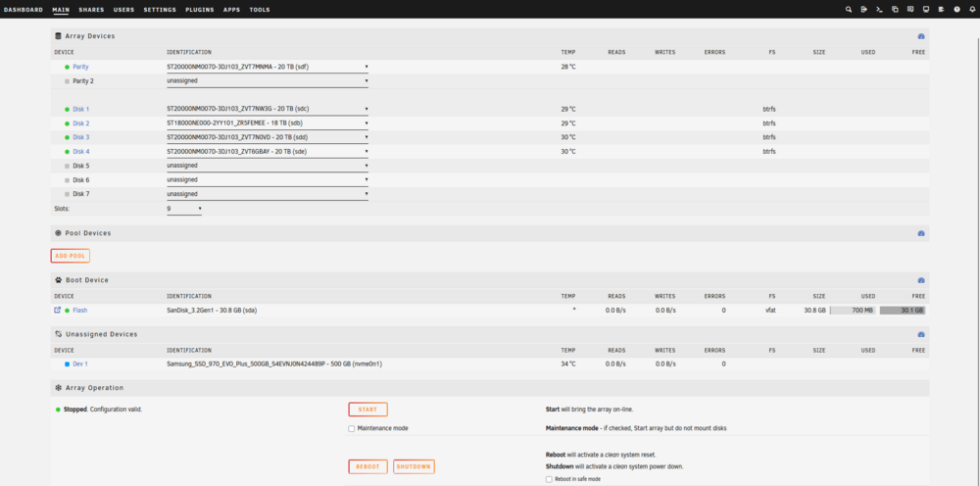
Task: Select the Main menu item
Action: point(61,10)
